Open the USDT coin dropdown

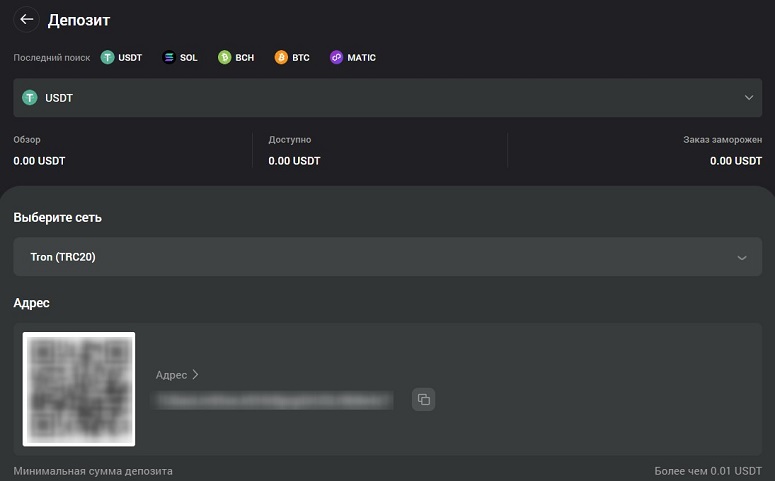pyautogui.click(x=388, y=97)
